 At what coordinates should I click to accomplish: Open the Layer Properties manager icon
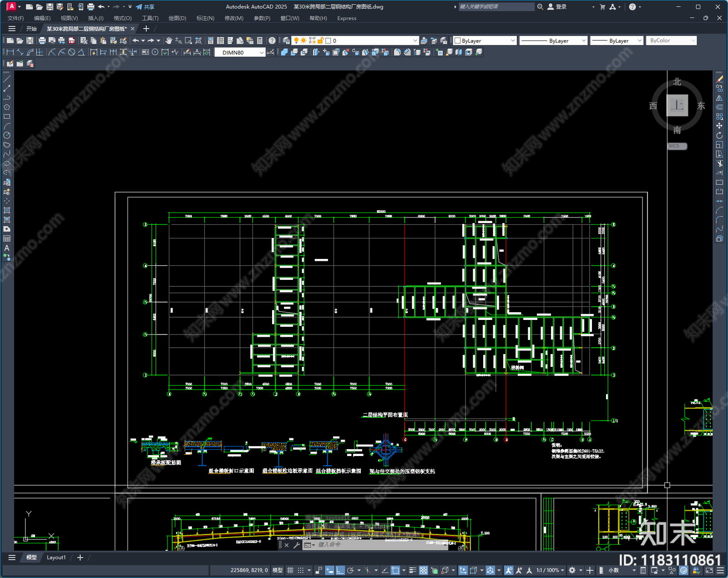coord(286,41)
